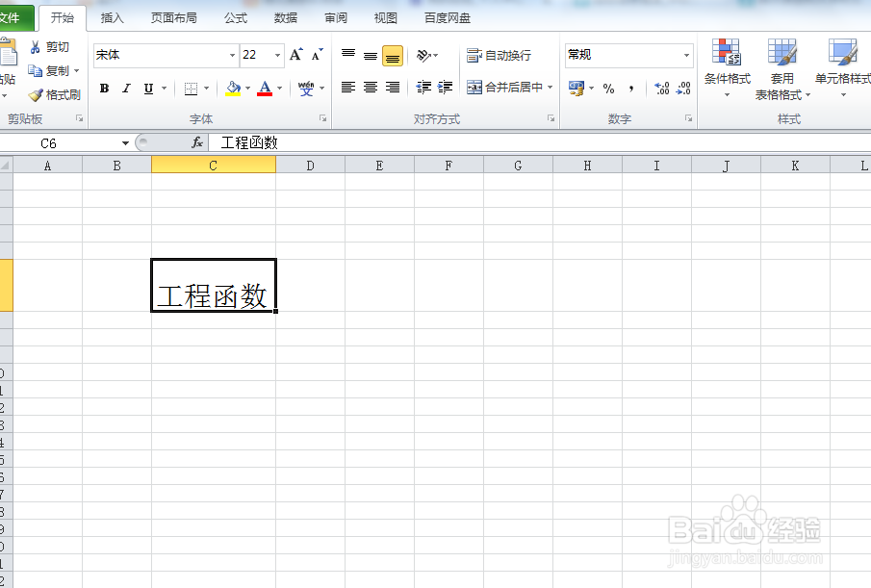Toggle bold formatting
The image size is (871, 588).
pyautogui.click(x=104, y=89)
